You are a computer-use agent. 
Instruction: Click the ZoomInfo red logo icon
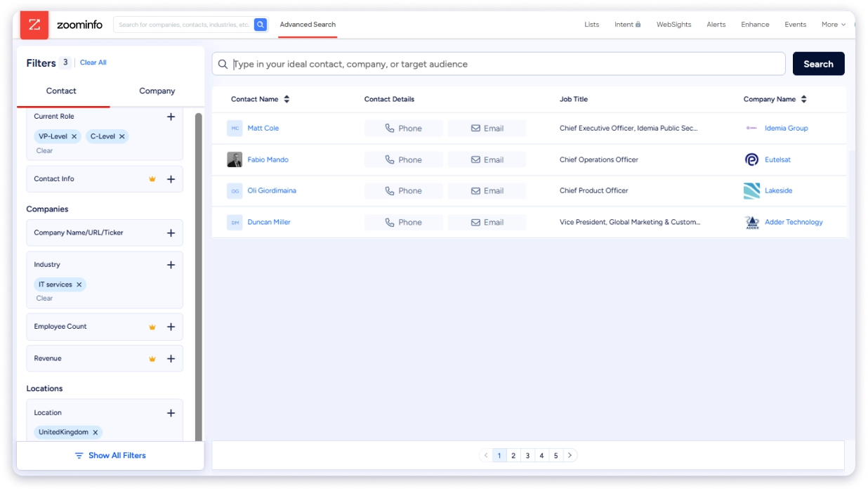click(34, 25)
